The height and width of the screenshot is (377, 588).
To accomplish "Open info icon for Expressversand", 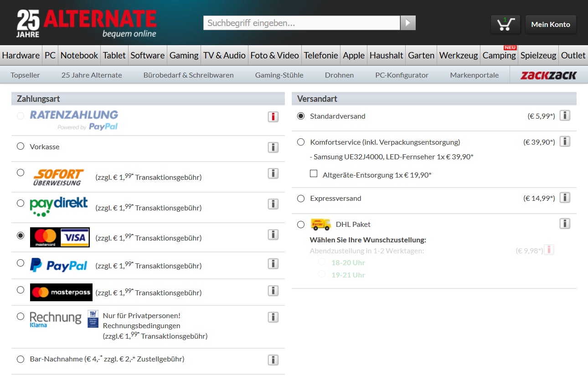I will 565,198.
